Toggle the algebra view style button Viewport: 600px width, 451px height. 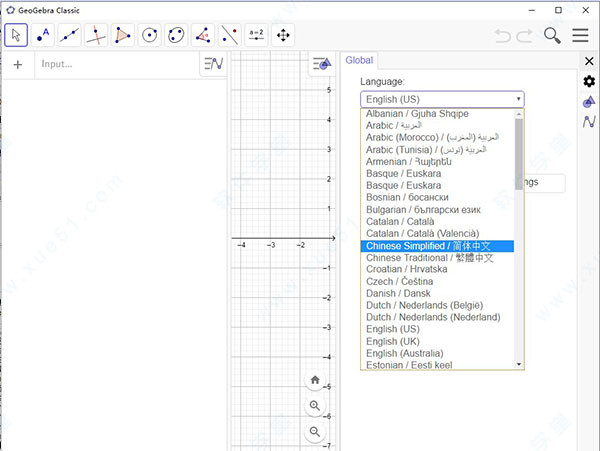(212, 64)
